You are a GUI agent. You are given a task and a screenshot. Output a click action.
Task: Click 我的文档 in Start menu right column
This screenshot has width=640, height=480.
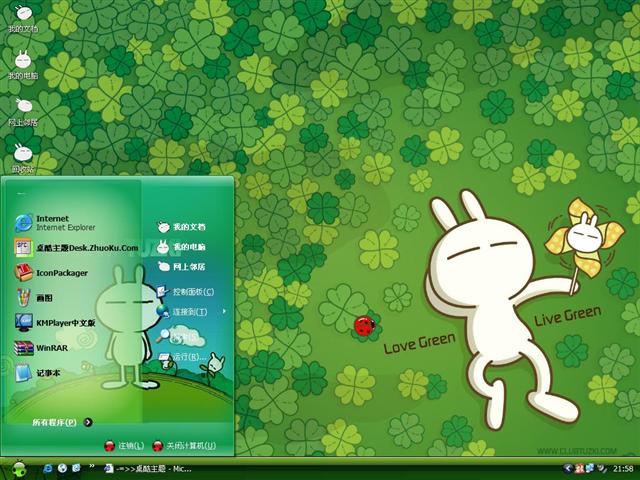click(x=181, y=227)
